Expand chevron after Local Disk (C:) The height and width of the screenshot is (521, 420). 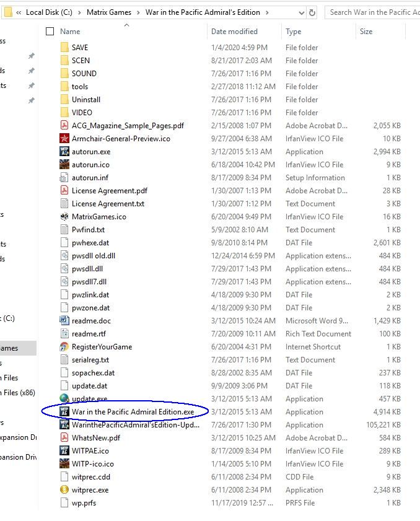click(x=79, y=12)
